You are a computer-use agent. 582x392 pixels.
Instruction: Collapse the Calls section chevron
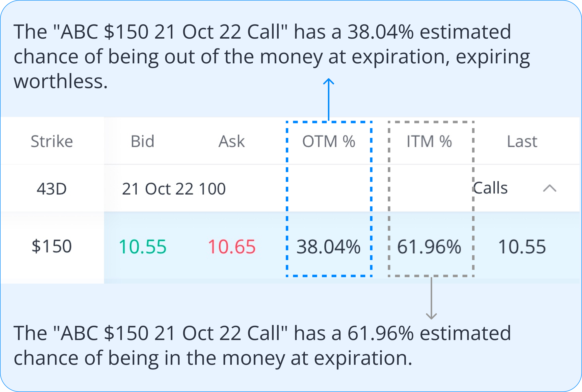click(x=550, y=188)
